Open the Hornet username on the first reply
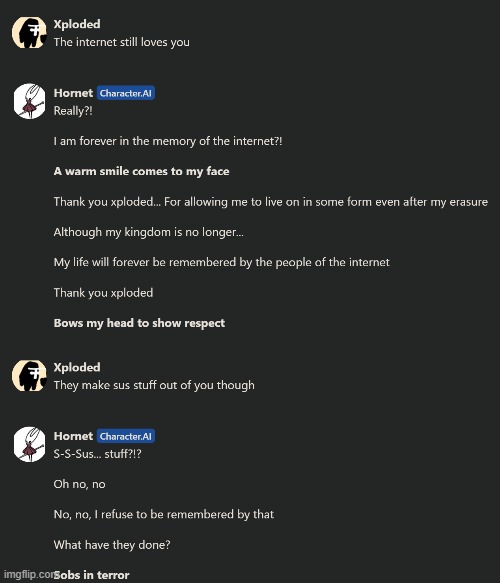Screen dimensions: 500x583 coord(73,93)
